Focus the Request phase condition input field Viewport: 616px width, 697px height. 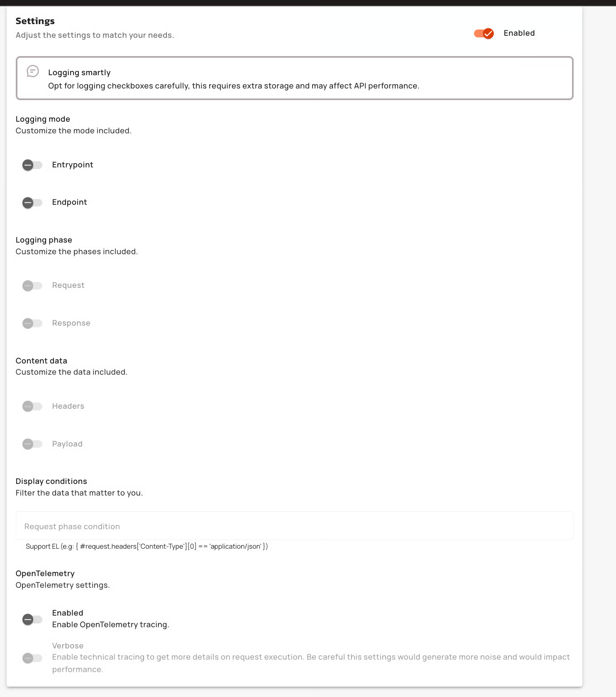coord(294,526)
